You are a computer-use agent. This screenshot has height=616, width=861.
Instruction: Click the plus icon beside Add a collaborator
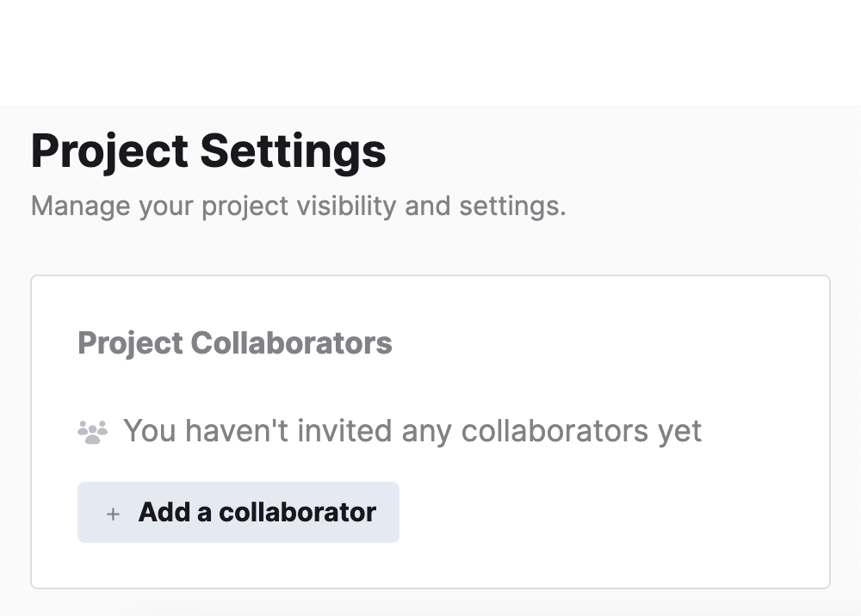[113, 514]
